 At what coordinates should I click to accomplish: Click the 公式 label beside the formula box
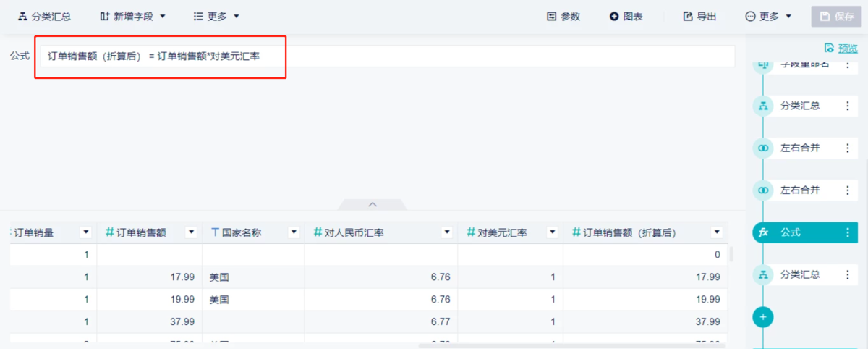20,56
